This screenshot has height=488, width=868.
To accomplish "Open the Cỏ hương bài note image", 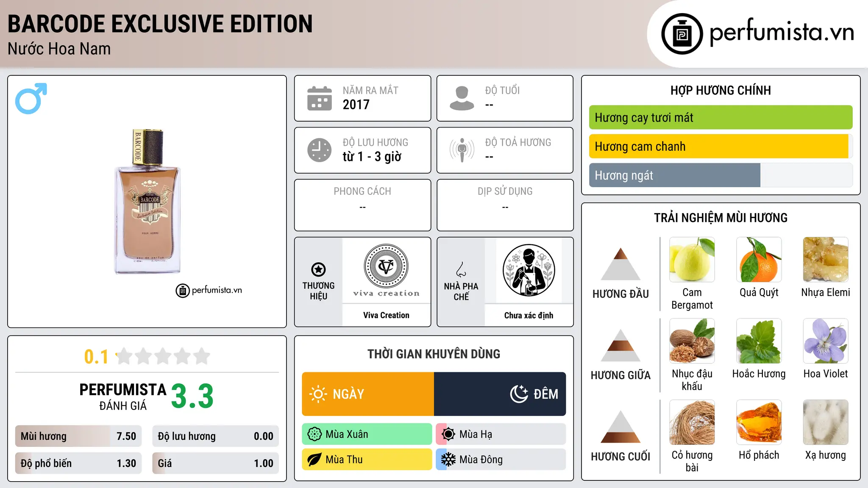I will (x=692, y=422).
